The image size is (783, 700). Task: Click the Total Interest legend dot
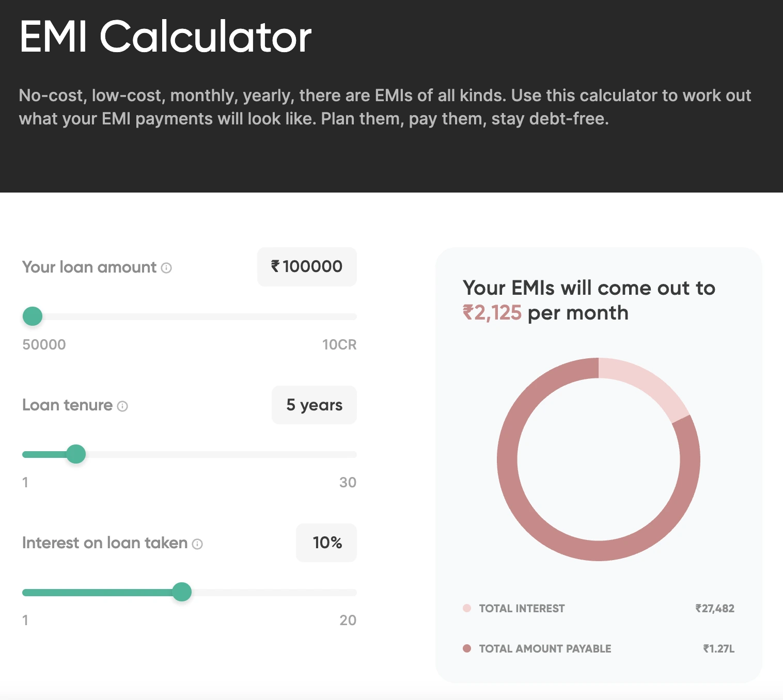pyautogui.click(x=467, y=608)
